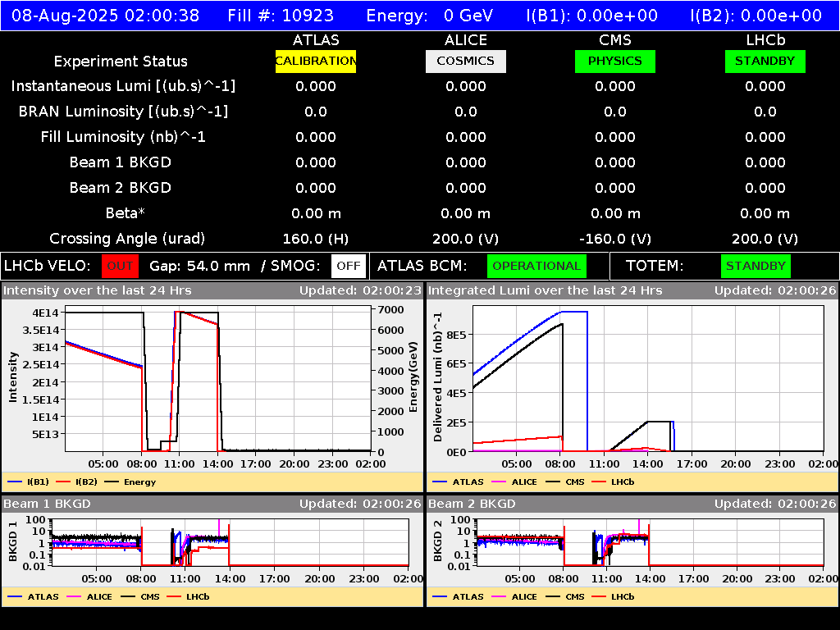Screen dimensions: 840x630
Task: Click the Intensity over the last 24 Hrs title
Action: 97,290
